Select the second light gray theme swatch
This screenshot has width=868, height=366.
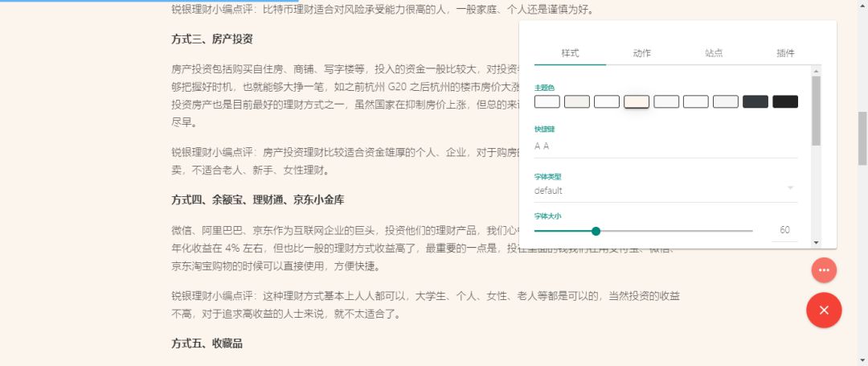[577, 101]
